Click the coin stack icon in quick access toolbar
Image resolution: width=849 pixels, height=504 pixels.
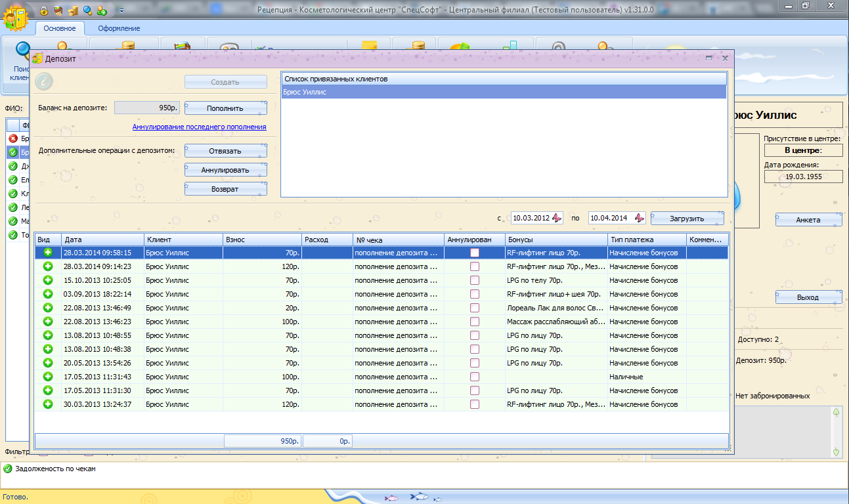[x=73, y=10]
